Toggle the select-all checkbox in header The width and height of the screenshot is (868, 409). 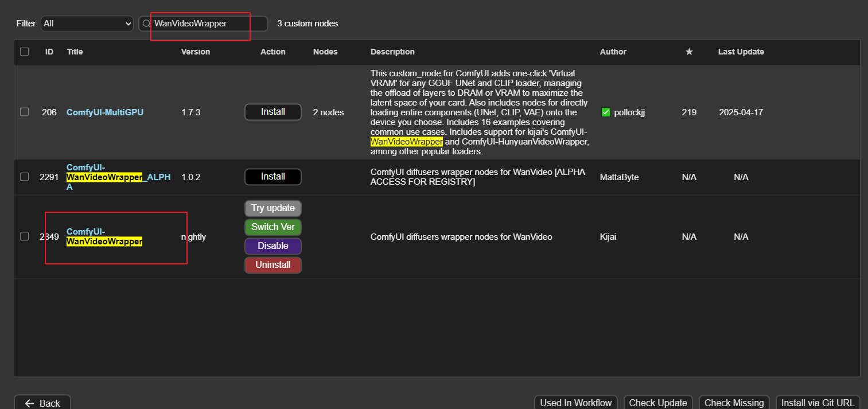pyautogui.click(x=24, y=52)
